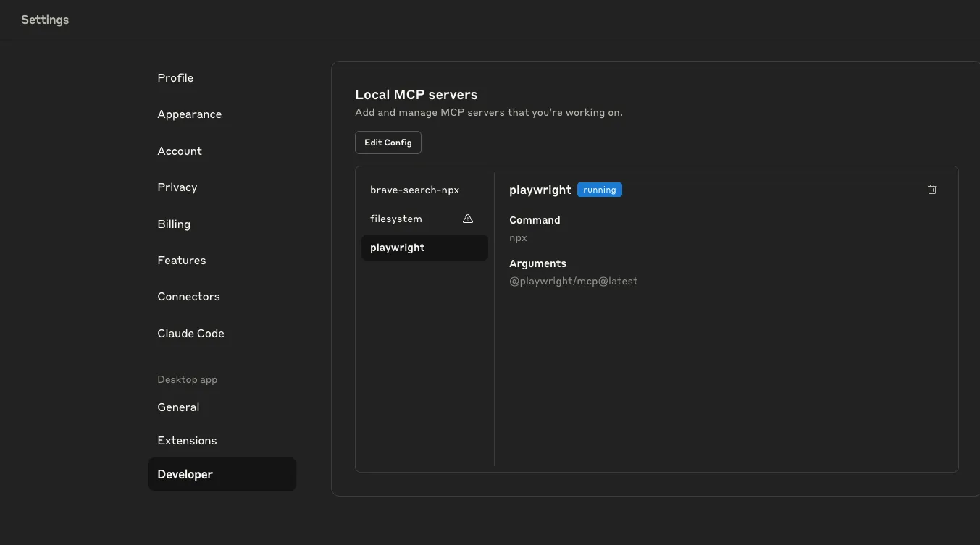Click the @playwright/mcp@latest arguments text
The width and height of the screenshot is (980, 545).
point(573,281)
